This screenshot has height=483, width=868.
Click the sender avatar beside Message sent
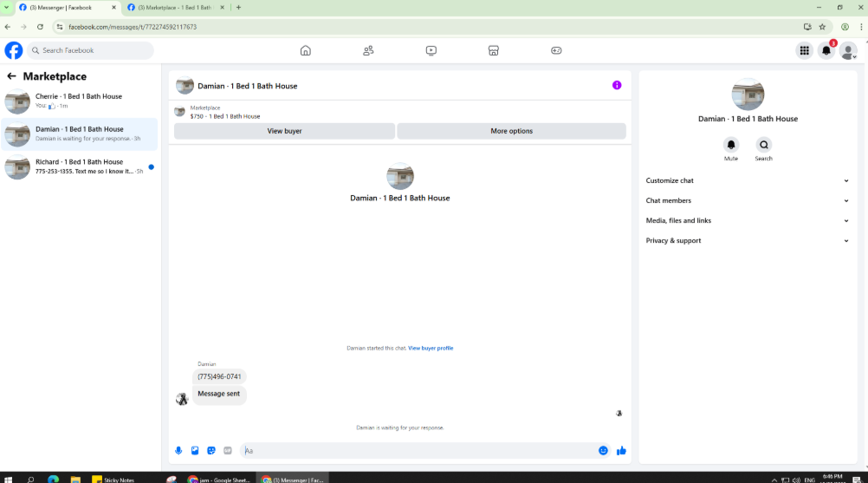(x=182, y=399)
